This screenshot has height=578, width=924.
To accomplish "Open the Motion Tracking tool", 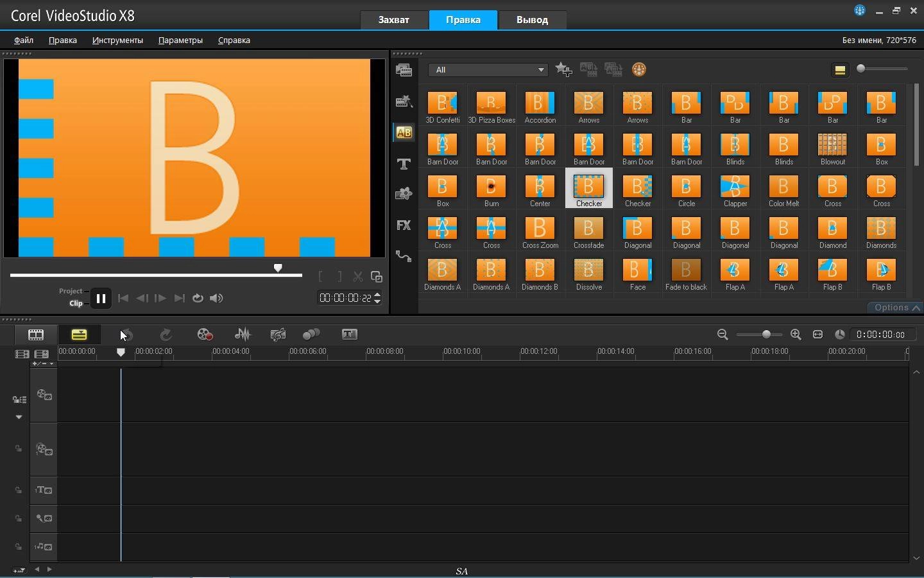I will (311, 335).
